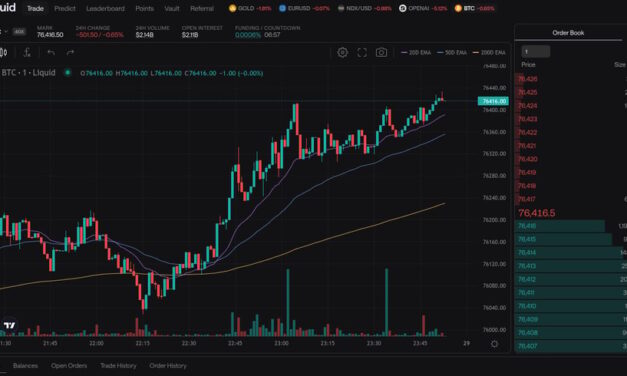The height and width of the screenshot is (376, 627).
Task: Click bid price 76,412 in order book
Action: coord(527,279)
